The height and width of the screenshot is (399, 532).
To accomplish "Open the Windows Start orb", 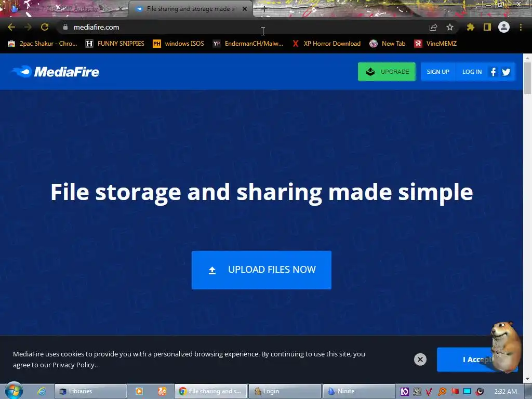I will (14, 391).
